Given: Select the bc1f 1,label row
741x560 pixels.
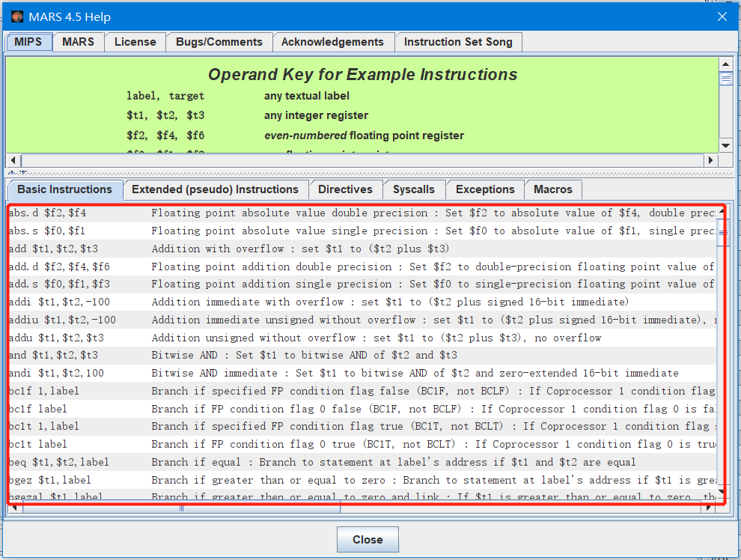Looking at the screenshot, I should click(x=362, y=391).
